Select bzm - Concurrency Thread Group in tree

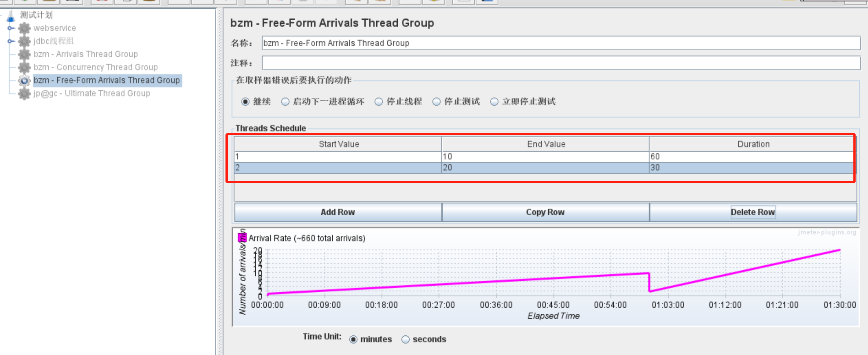(95, 67)
